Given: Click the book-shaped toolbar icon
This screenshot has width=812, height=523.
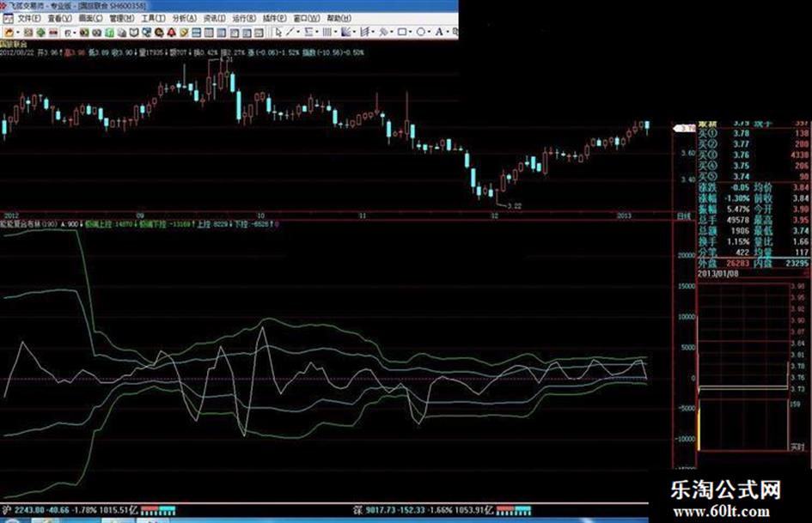Looking at the screenshot, I should pos(133,33).
